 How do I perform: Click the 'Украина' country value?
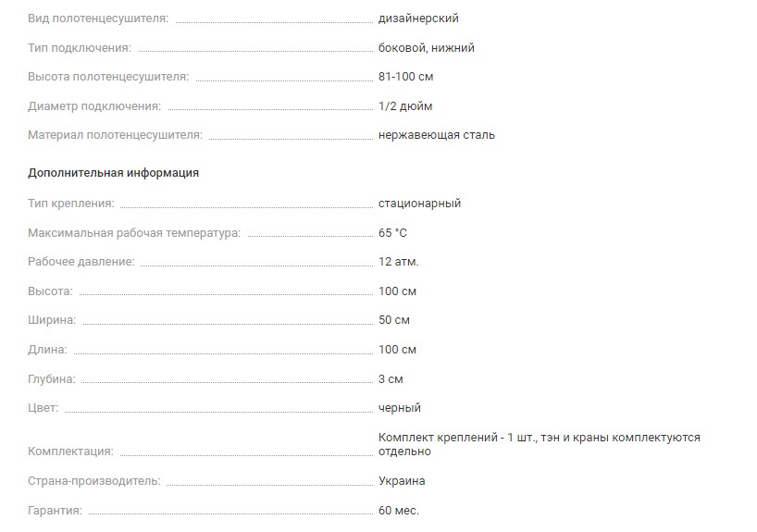click(x=402, y=481)
